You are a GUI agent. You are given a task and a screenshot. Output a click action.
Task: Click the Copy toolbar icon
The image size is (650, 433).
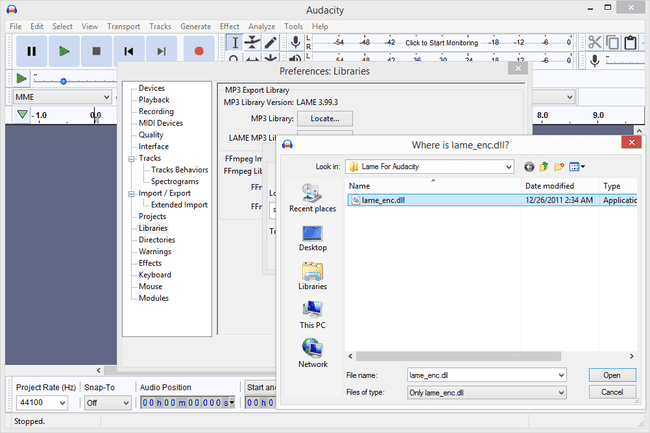[613, 42]
